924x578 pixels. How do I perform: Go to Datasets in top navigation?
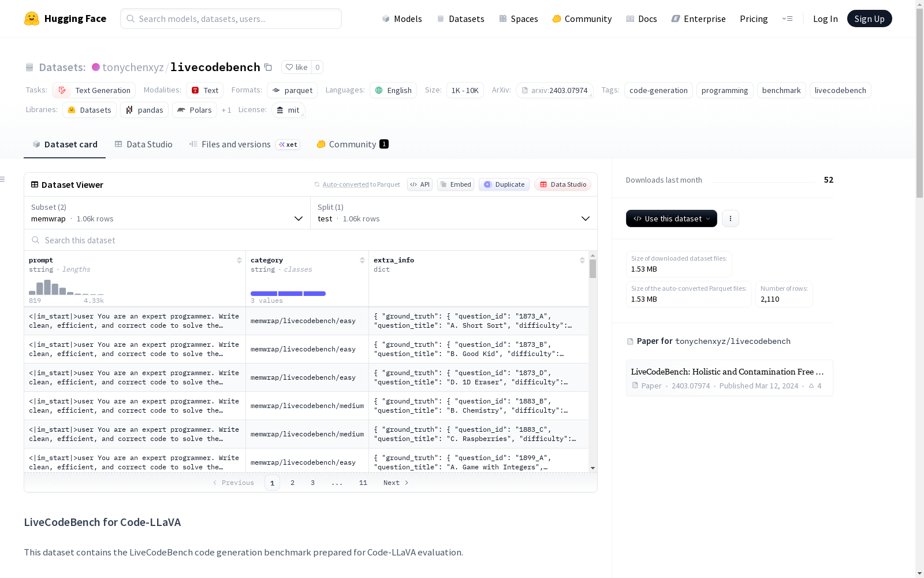pos(460,18)
